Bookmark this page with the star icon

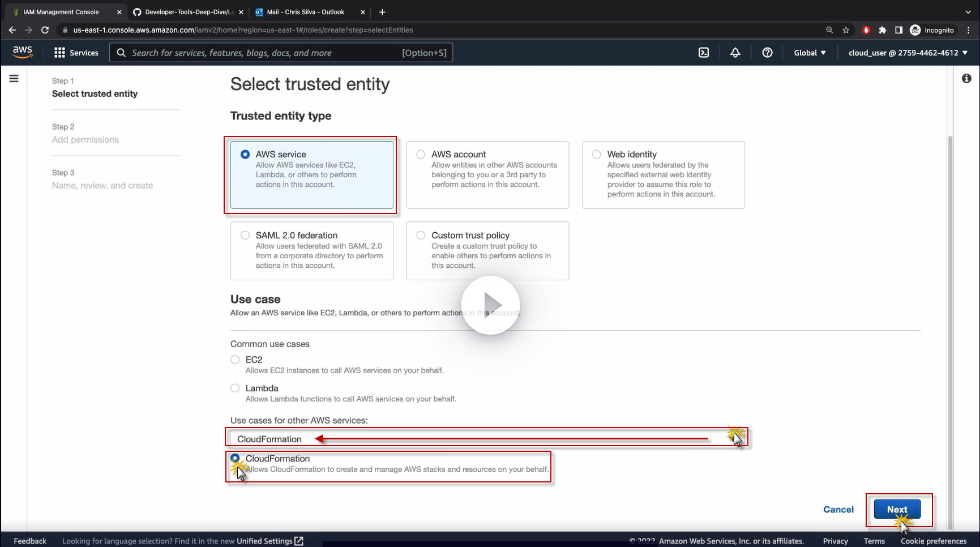click(x=846, y=30)
